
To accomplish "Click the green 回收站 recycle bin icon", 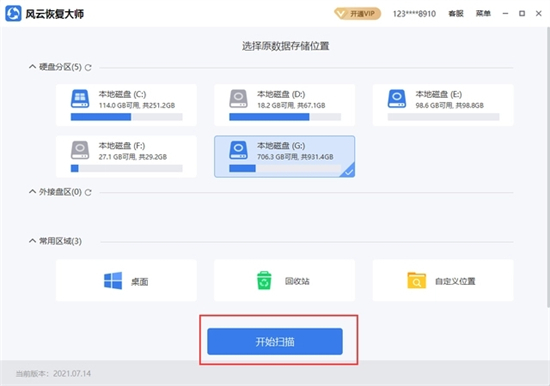I will (264, 280).
